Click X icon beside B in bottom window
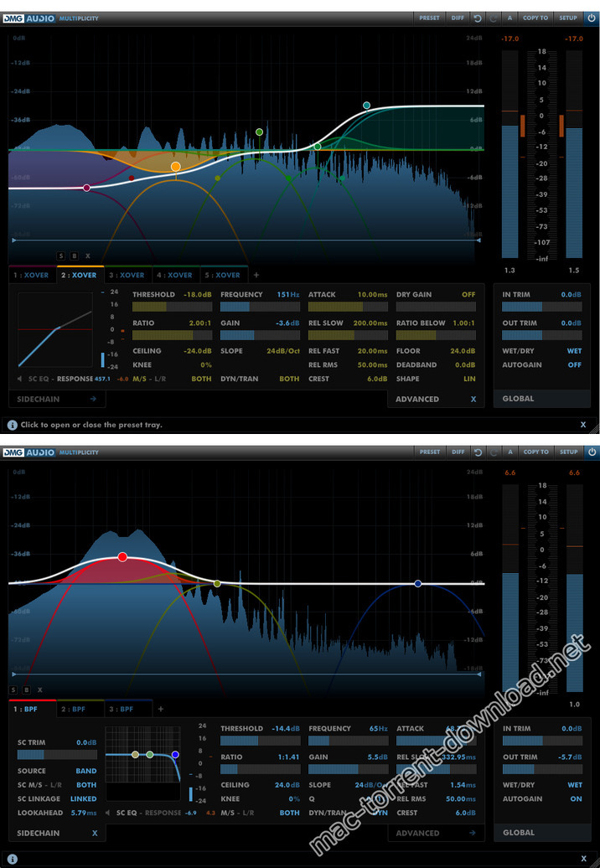Viewport: 600px width, 868px height. pos(39,690)
